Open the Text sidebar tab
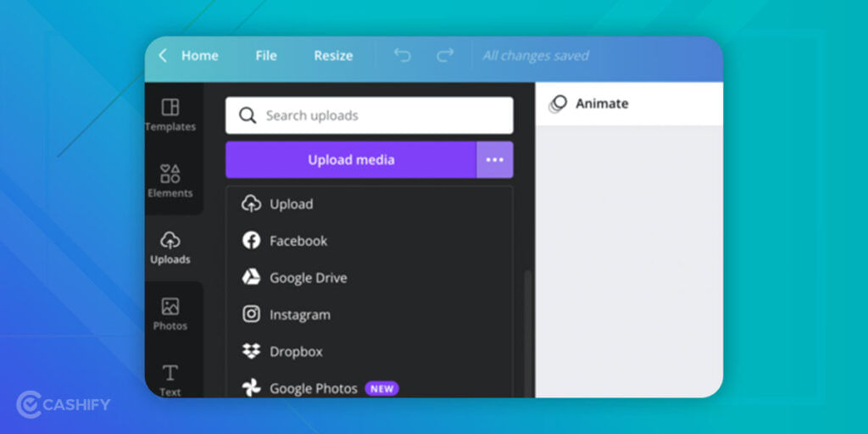Screen dimensions: 868x434 tap(170, 381)
